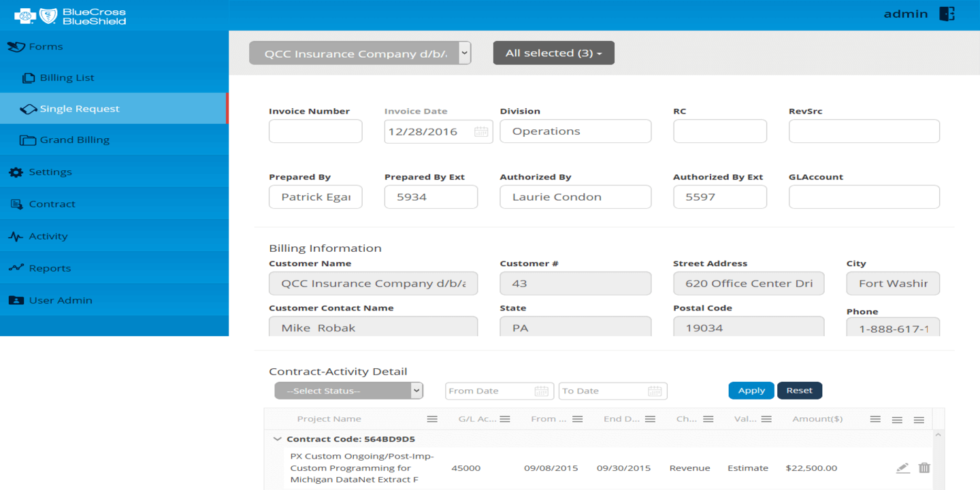Open the Charge type column menu icon
Image resolution: width=980 pixels, height=490 pixels.
708,419
